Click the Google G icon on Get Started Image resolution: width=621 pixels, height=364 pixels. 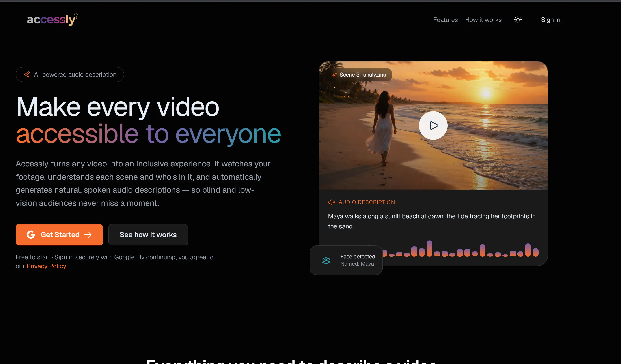[31, 234]
